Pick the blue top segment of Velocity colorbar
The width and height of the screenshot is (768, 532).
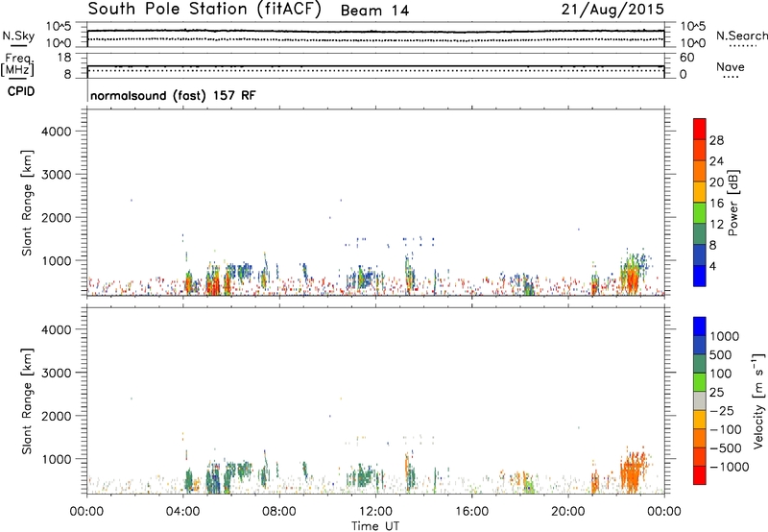click(x=700, y=326)
